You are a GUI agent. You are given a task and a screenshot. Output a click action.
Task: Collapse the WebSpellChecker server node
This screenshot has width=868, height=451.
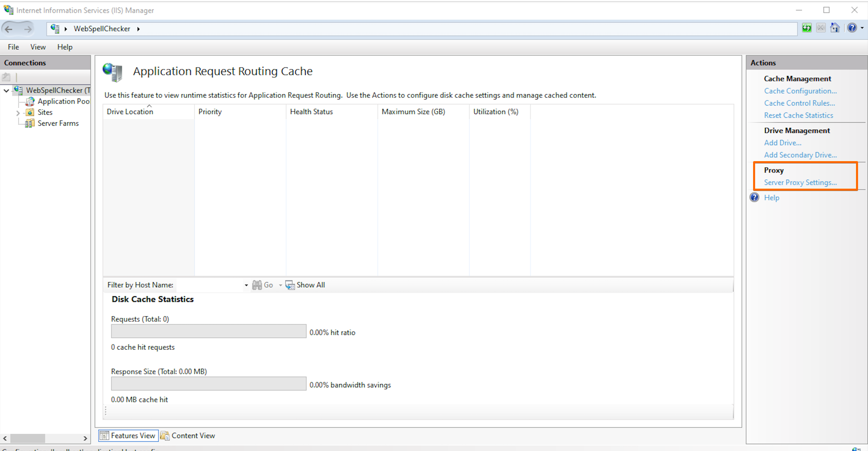[x=6, y=90]
